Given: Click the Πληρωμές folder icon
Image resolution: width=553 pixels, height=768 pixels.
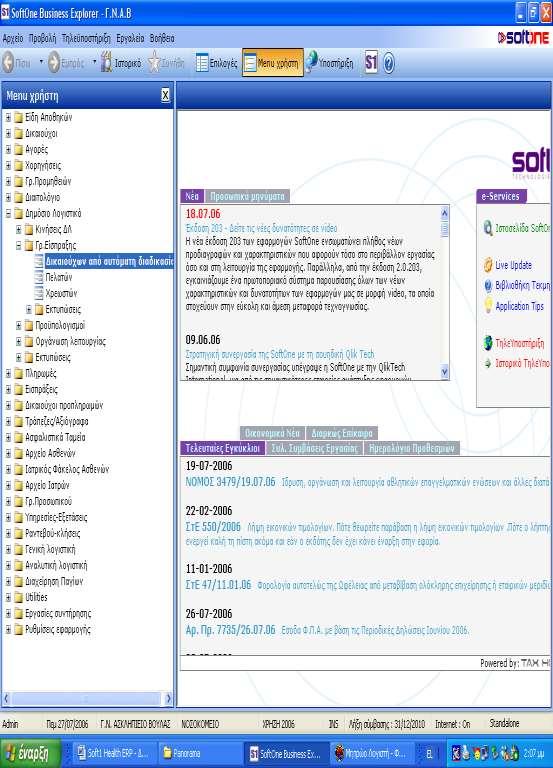Looking at the screenshot, I should [19, 374].
